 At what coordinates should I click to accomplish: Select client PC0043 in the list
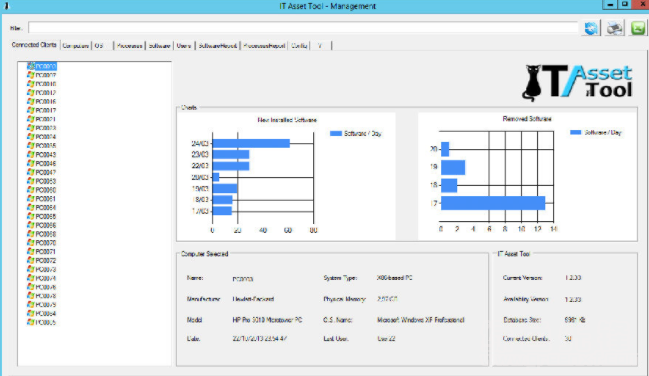[41, 154]
